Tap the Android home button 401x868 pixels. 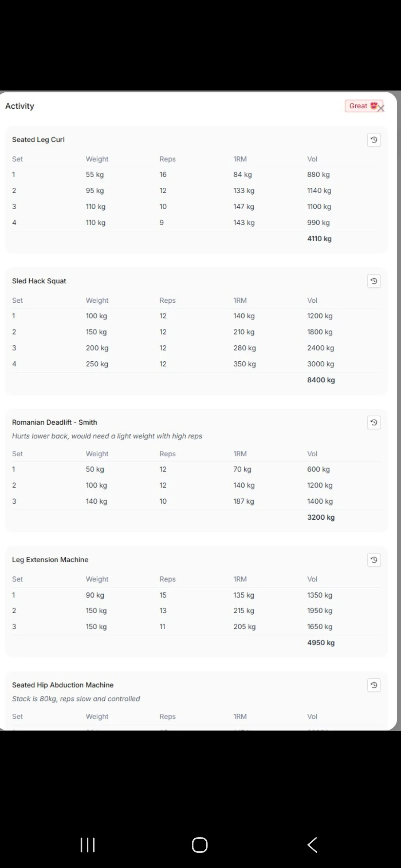pyautogui.click(x=200, y=845)
